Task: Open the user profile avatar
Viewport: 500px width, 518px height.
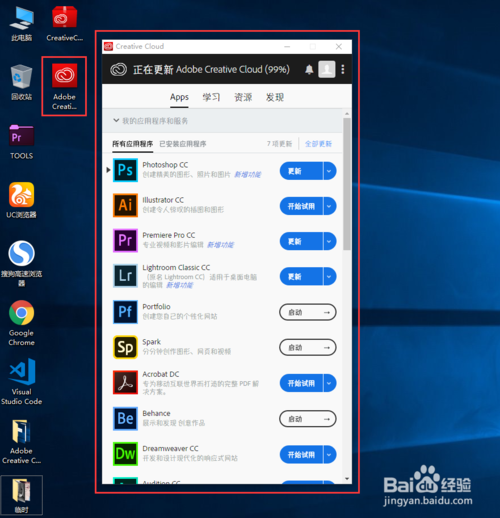Action: click(x=327, y=69)
